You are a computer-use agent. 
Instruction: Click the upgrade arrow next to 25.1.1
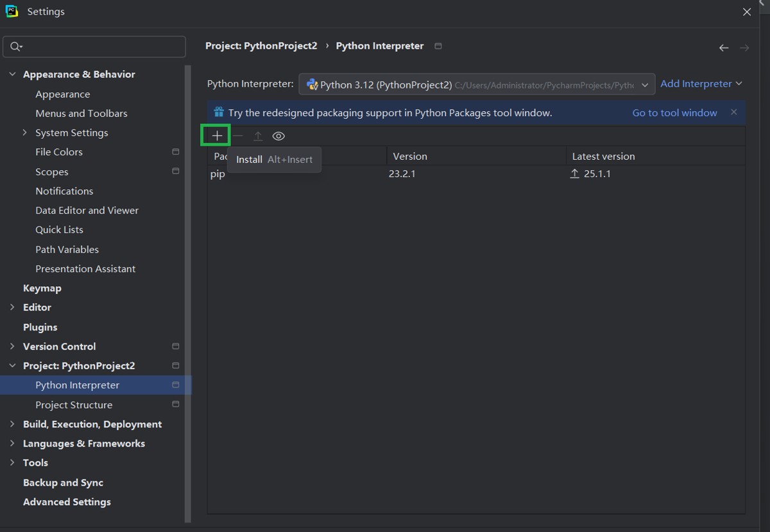pyautogui.click(x=574, y=174)
